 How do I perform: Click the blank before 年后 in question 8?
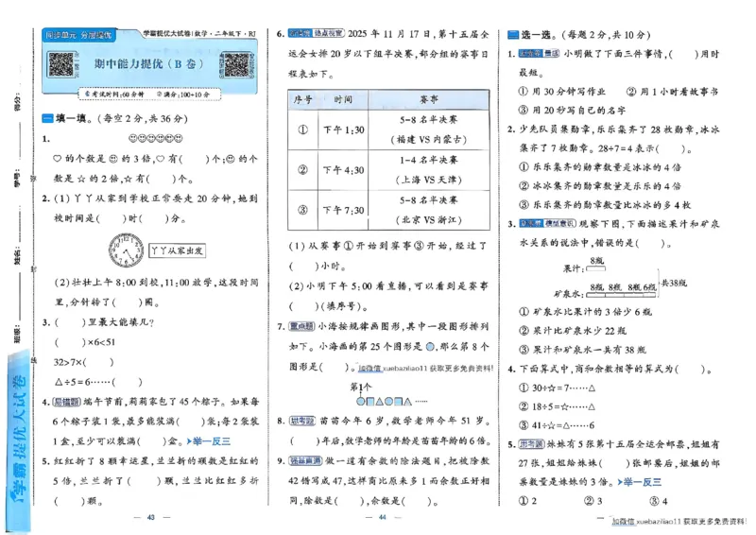304,440
